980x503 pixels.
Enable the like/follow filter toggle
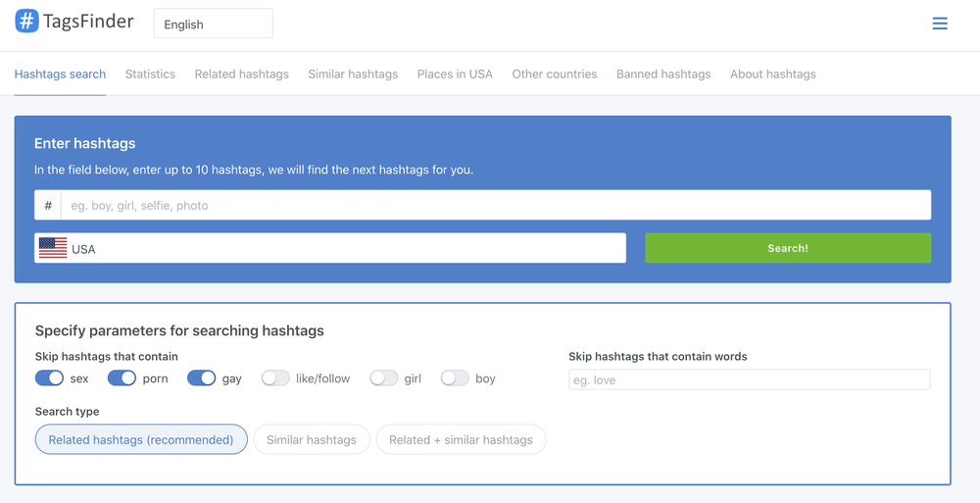(x=275, y=378)
